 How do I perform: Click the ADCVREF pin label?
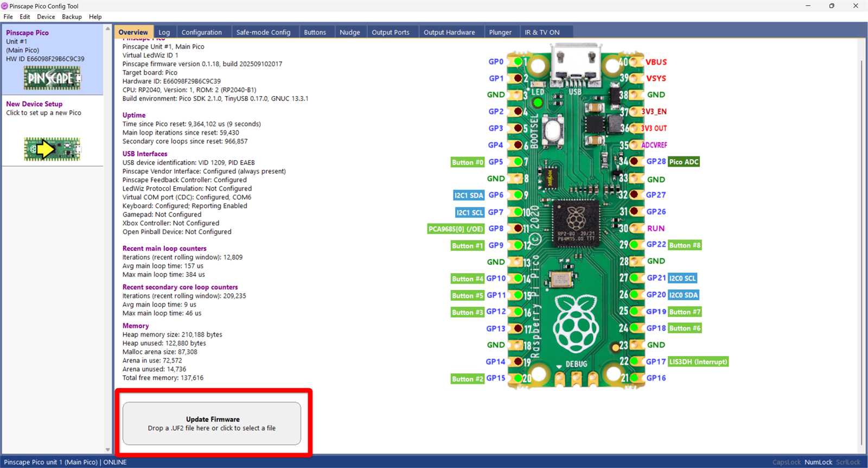pyautogui.click(x=654, y=145)
